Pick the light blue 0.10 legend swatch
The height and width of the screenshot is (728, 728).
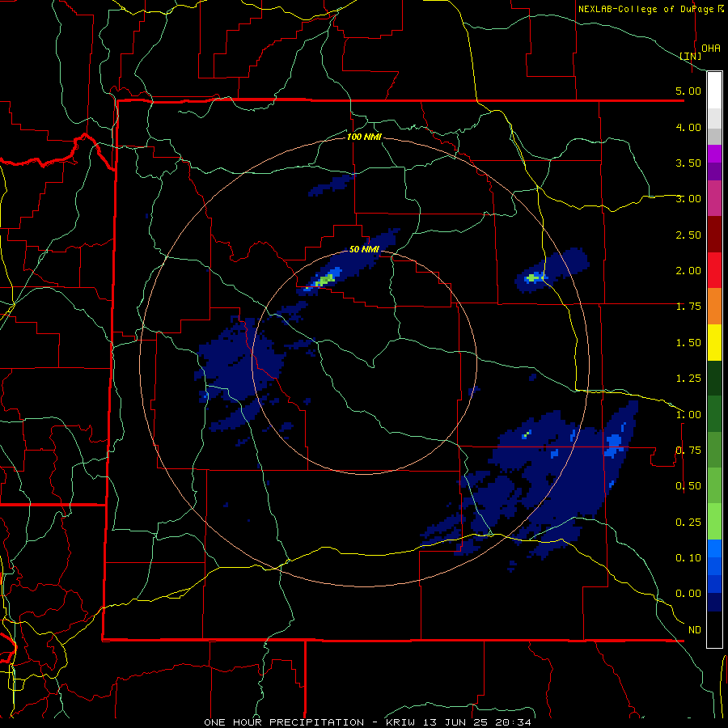coord(714,548)
